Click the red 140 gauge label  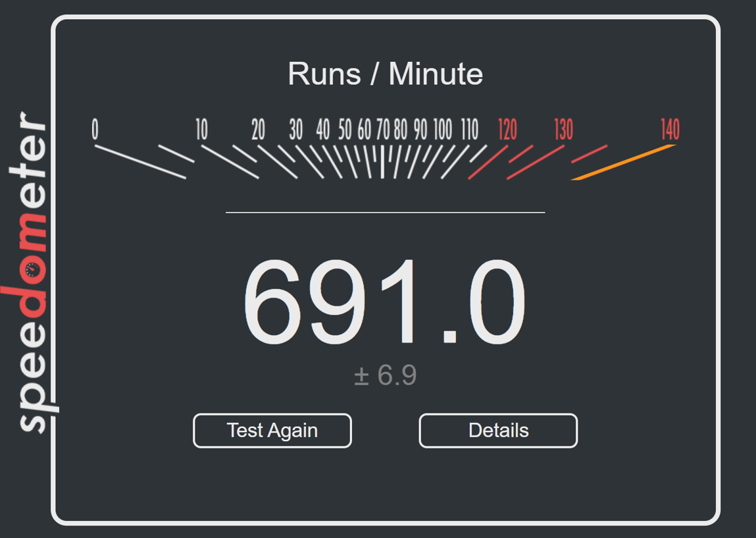[670, 129]
